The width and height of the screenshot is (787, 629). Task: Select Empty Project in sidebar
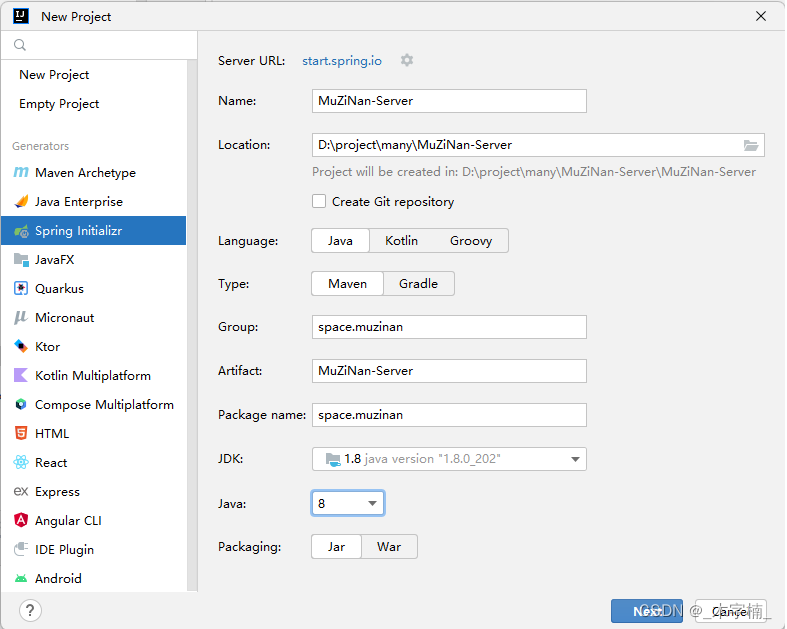coord(59,104)
